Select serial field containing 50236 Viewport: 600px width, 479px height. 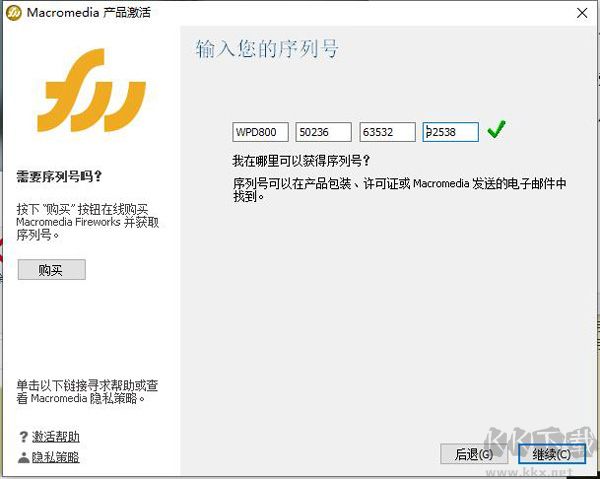323,132
